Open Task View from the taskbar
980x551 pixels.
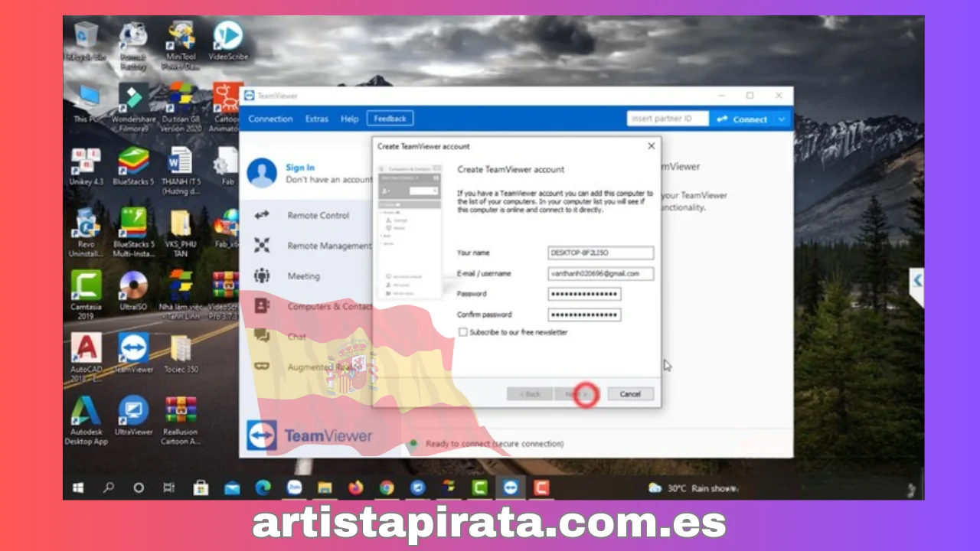pos(169,487)
